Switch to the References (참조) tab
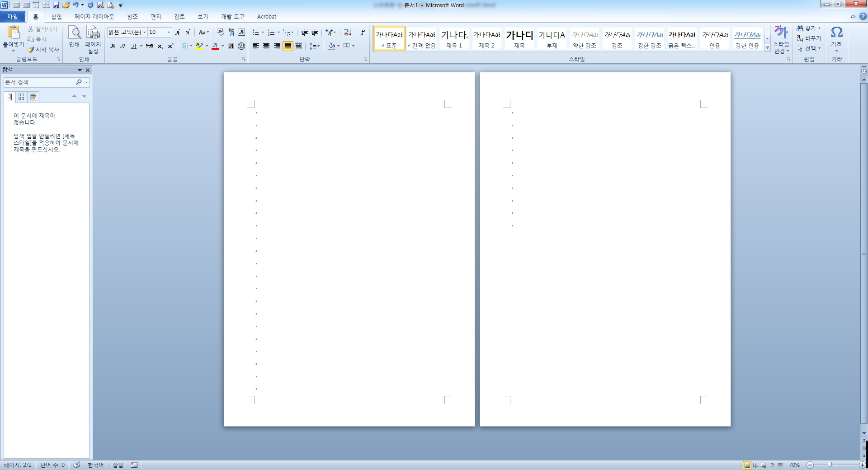 132,17
